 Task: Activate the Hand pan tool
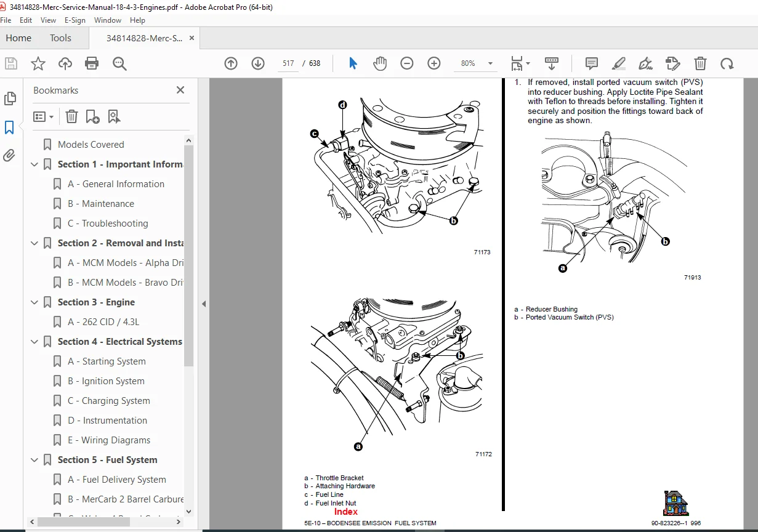(x=380, y=63)
